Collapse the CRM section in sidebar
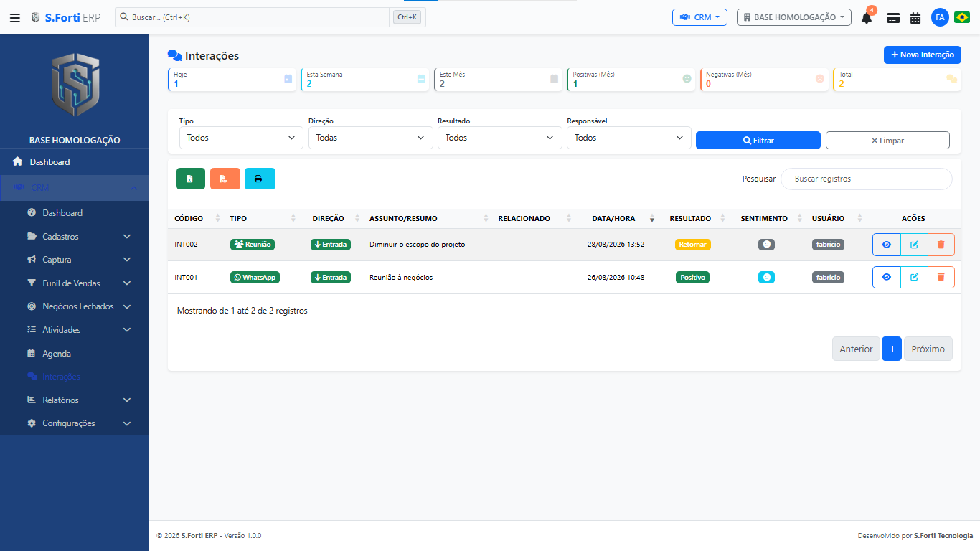The width and height of the screenshot is (980, 551). (75, 188)
